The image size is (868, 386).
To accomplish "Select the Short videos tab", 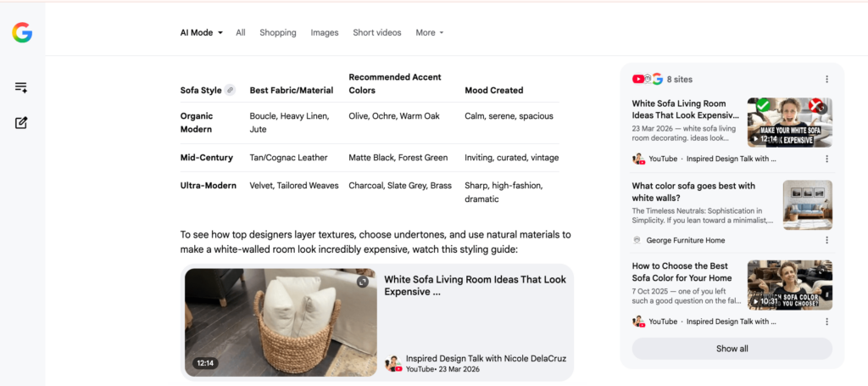I will [377, 33].
